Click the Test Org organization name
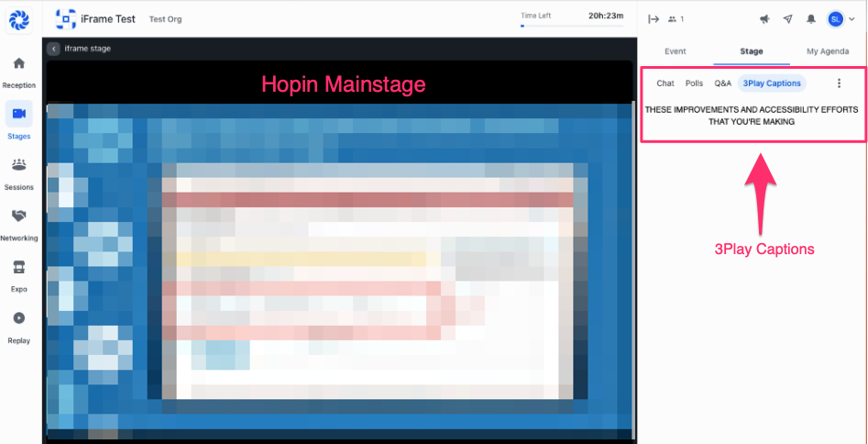This screenshot has width=868, height=444. click(x=165, y=19)
